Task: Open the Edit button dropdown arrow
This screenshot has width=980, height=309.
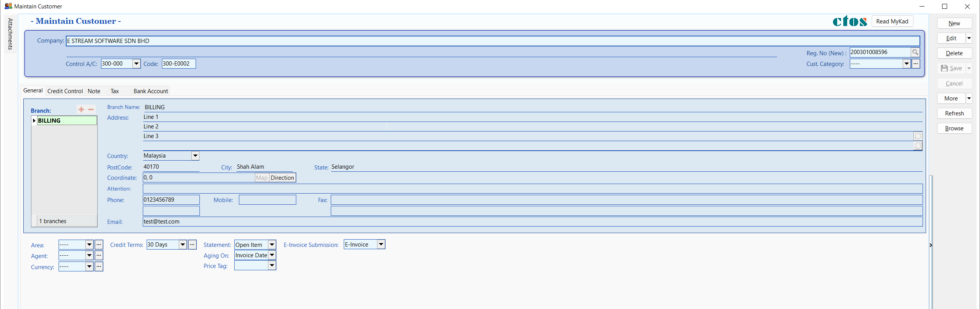Action: [969, 38]
